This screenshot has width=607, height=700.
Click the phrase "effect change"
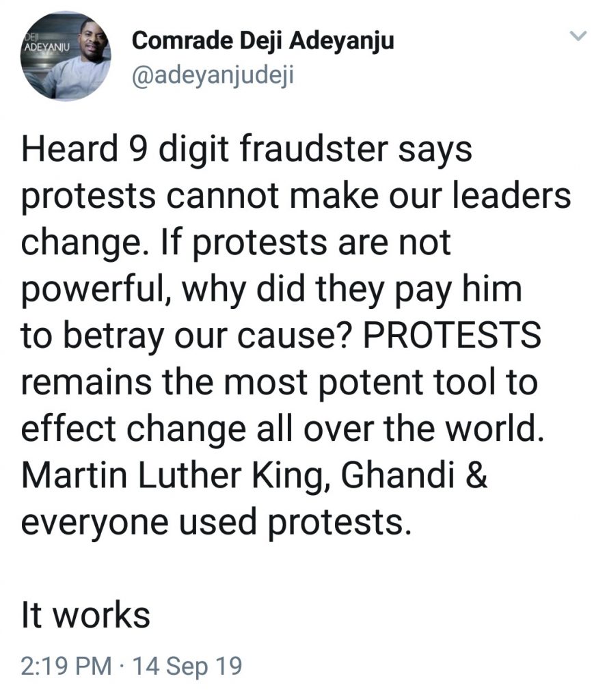tap(129, 430)
